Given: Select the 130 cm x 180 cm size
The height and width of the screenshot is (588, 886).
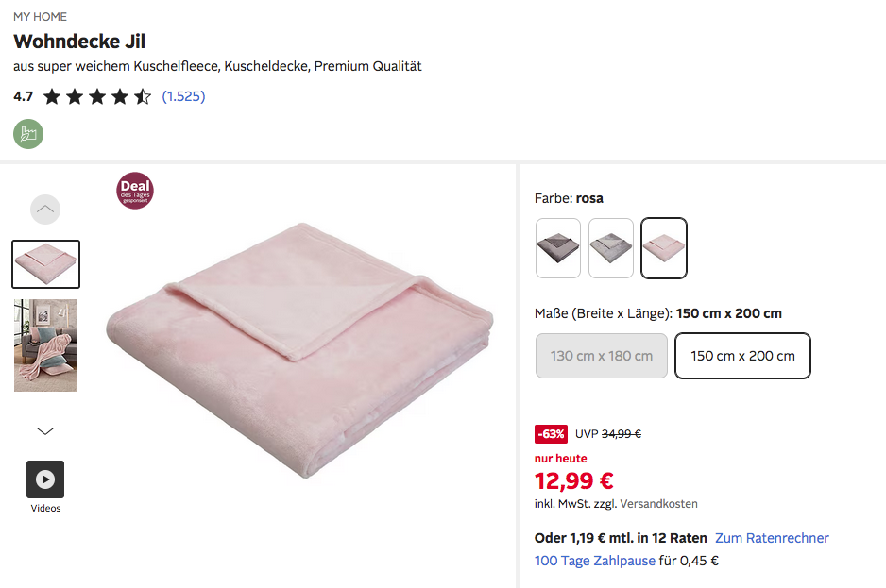Looking at the screenshot, I should tap(602, 356).
